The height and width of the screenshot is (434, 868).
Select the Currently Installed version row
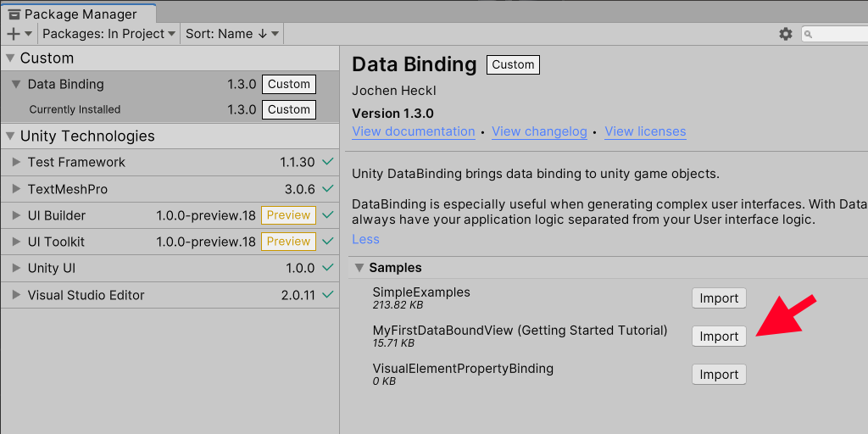pos(170,109)
